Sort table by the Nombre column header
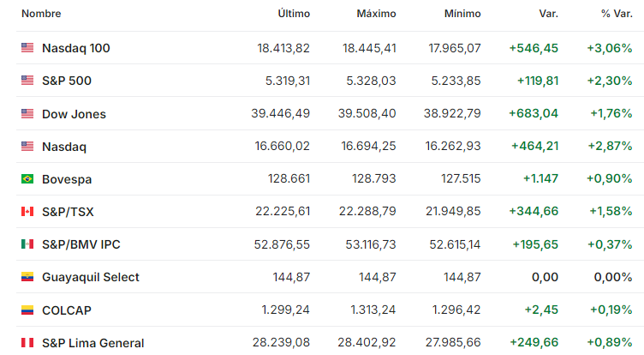The height and width of the screenshot is (355, 644). click(x=41, y=14)
